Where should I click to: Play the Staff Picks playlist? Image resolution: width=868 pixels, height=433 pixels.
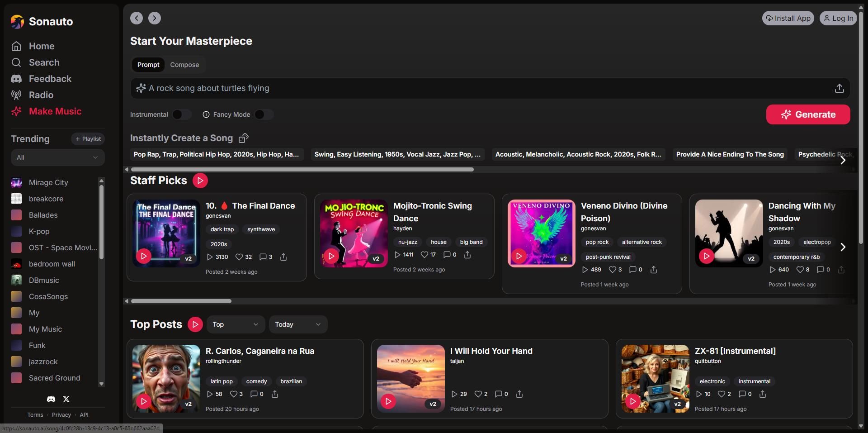click(x=200, y=181)
